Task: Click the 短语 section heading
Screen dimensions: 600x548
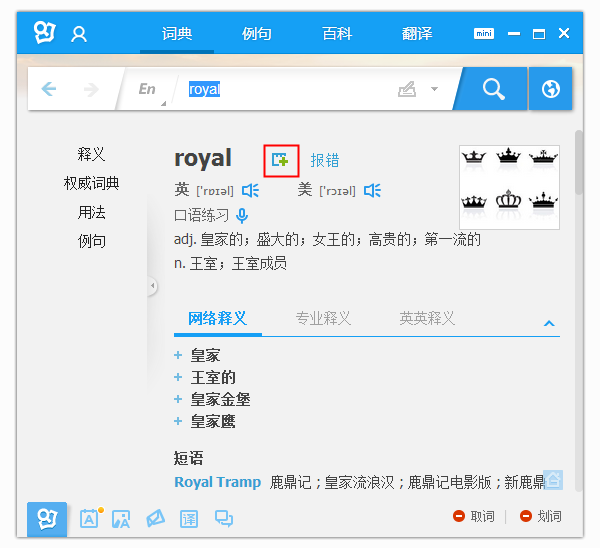Action: [x=188, y=458]
